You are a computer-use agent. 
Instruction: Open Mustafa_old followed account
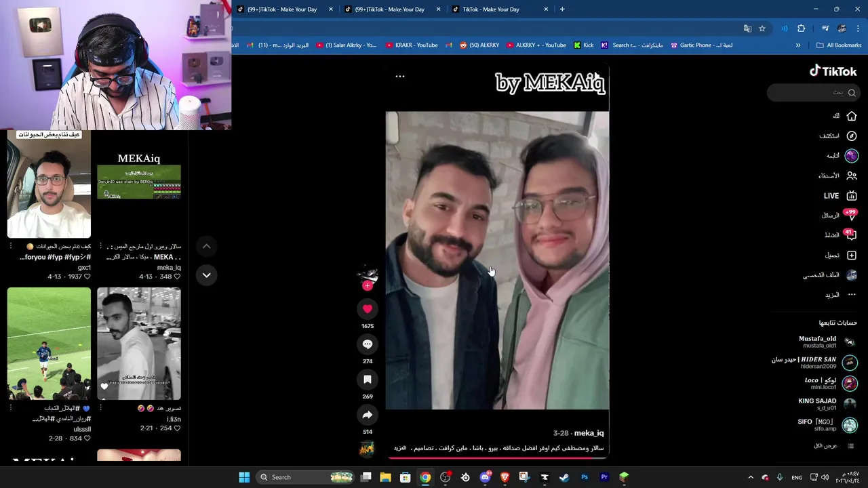click(x=827, y=342)
